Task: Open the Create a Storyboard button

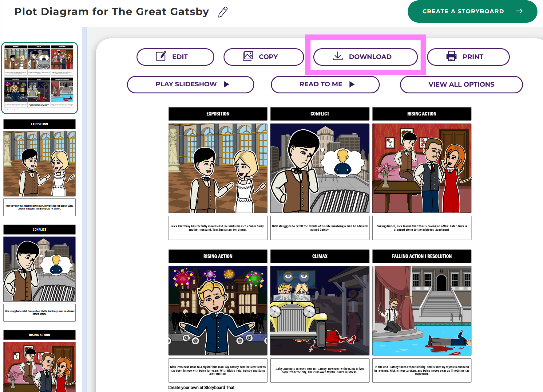Action: tap(472, 11)
